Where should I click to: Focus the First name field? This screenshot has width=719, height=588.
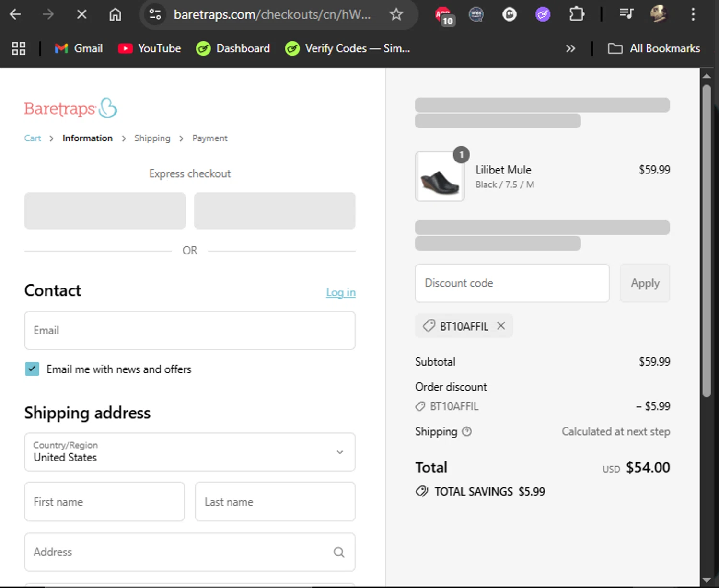tap(104, 502)
